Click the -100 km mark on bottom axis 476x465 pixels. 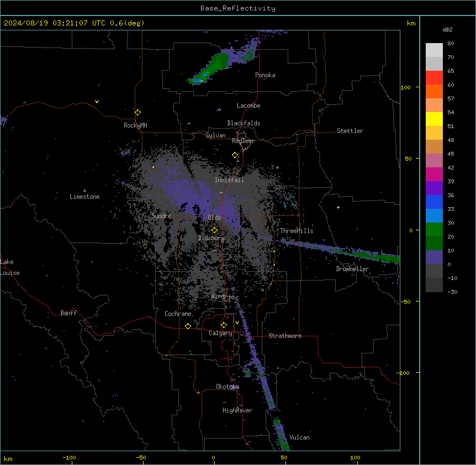[x=69, y=457]
